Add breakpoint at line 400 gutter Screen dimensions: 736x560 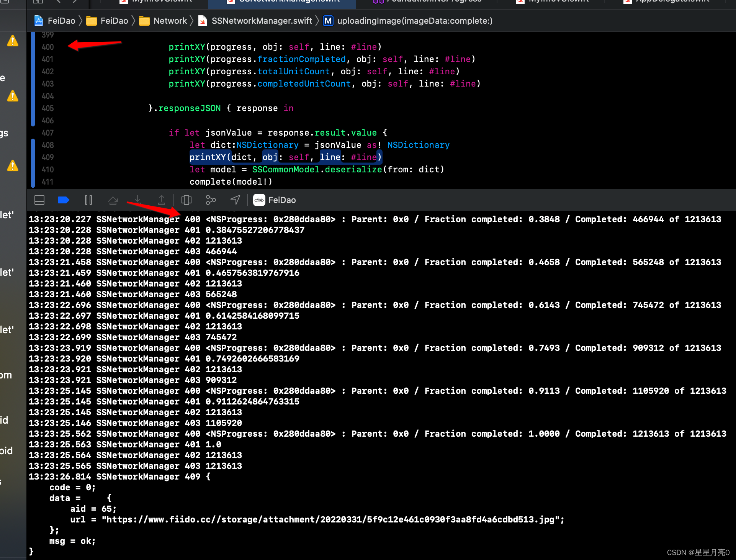[48, 47]
